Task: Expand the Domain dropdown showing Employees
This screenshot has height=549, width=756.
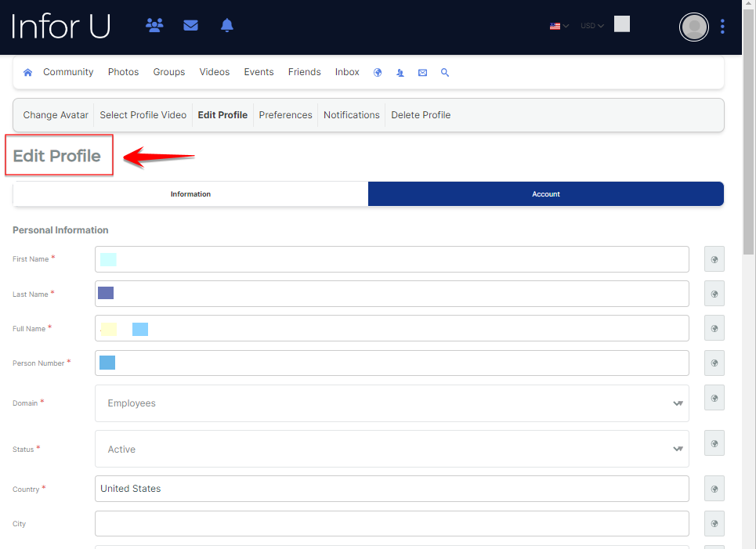Action: 392,403
